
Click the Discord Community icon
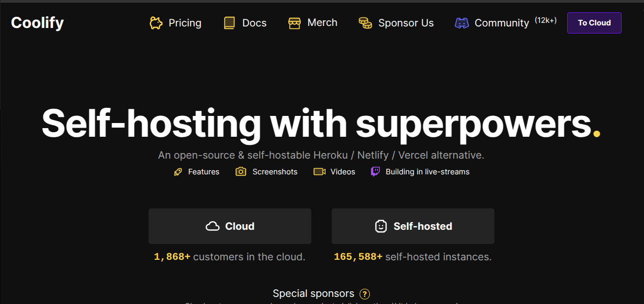click(x=462, y=23)
